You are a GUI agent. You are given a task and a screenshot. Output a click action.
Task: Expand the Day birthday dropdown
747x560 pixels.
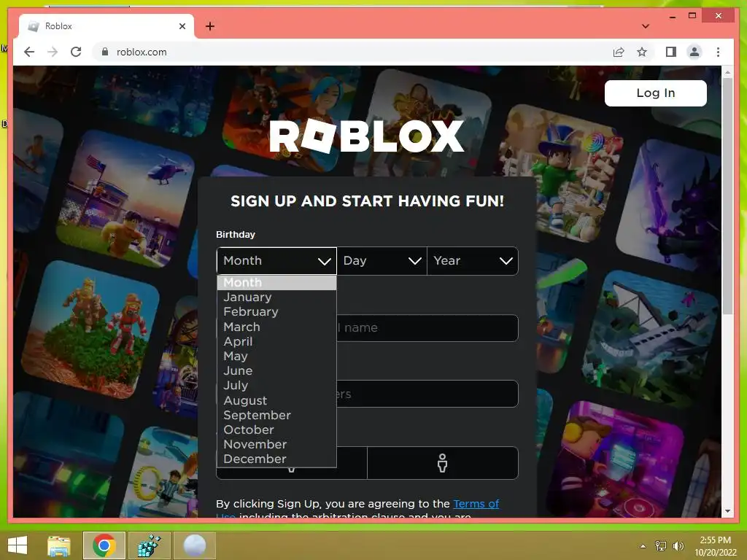382,261
